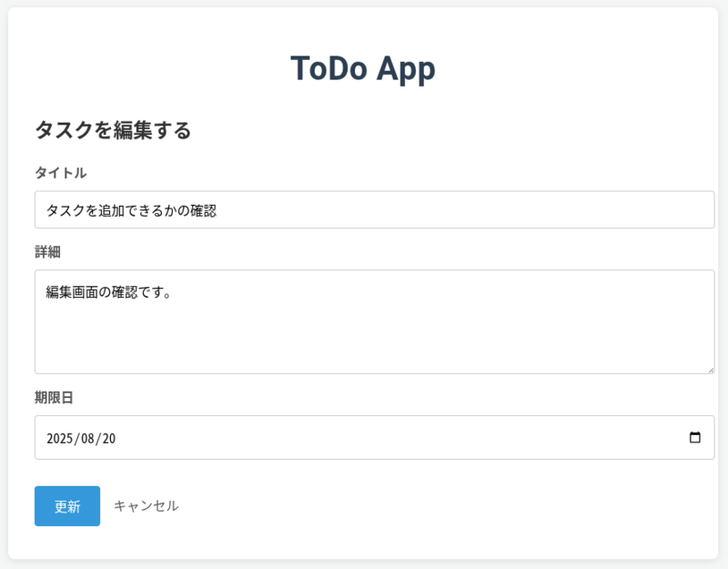
Task: Focus the 詳細 details textarea
Action: [x=374, y=321]
